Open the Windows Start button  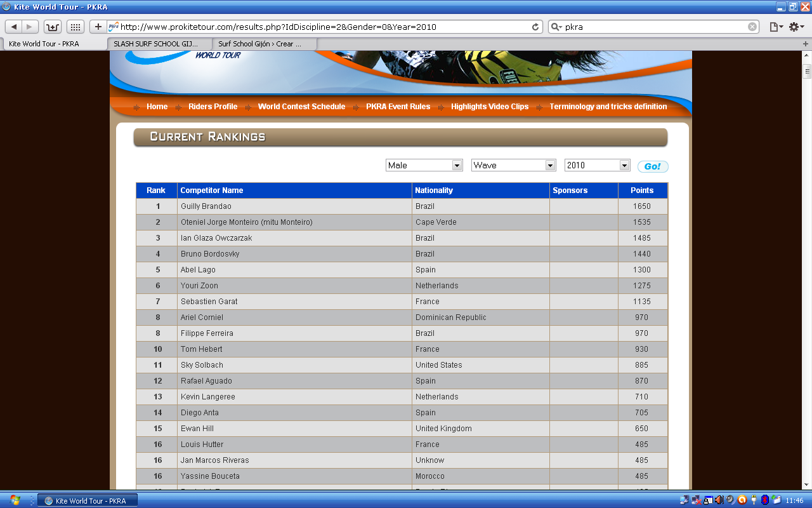pos(15,500)
